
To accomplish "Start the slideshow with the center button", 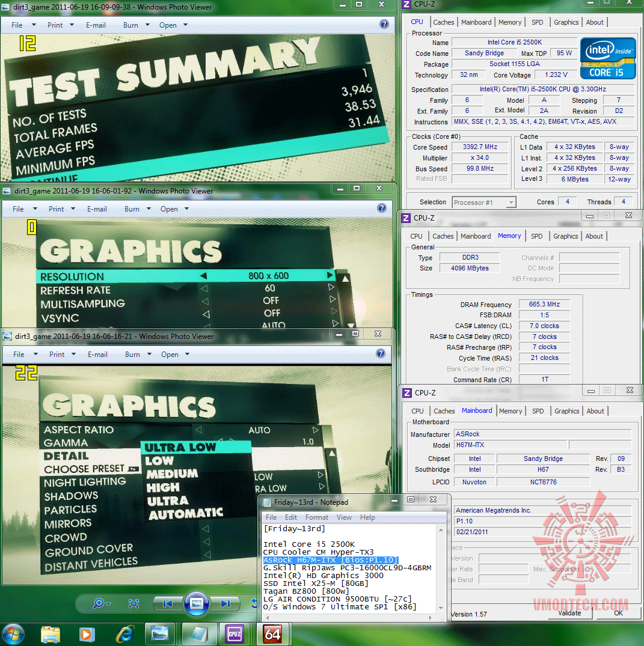I will pos(196,603).
